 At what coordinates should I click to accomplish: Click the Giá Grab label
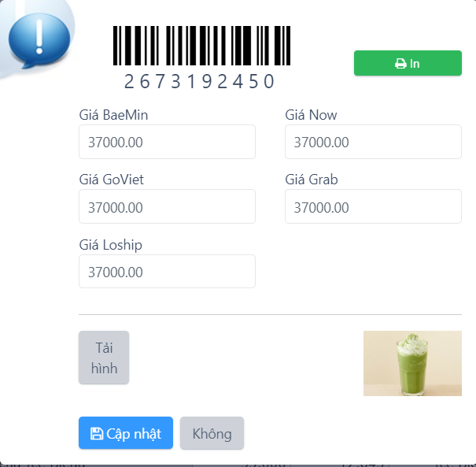point(311,180)
